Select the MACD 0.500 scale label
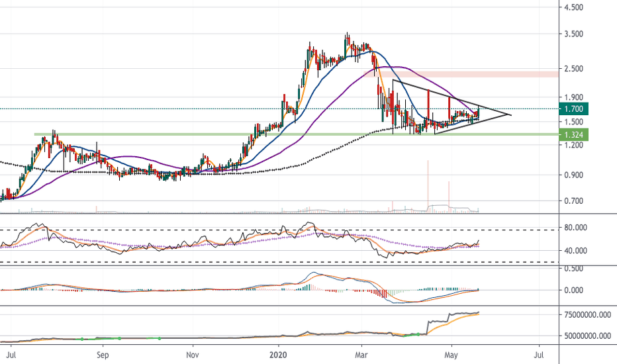Image resolution: width=617 pixels, height=364 pixels. (574, 269)
